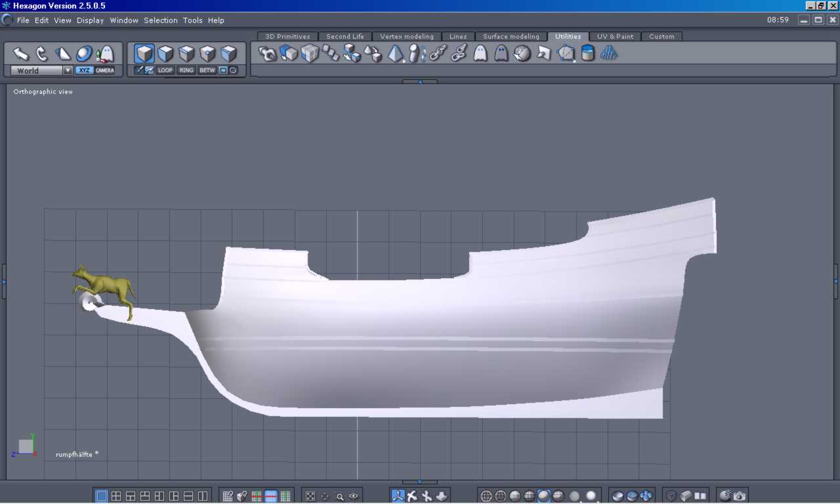Click the BETW selection button
Screen dimensions: 840x504
[x=207, y=70]
